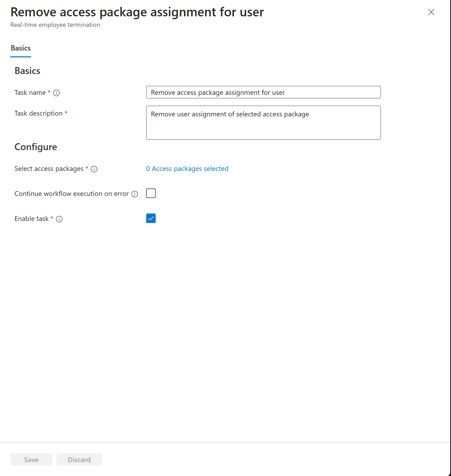
Task: Open the Task name info tooltip
Action: 57,93
